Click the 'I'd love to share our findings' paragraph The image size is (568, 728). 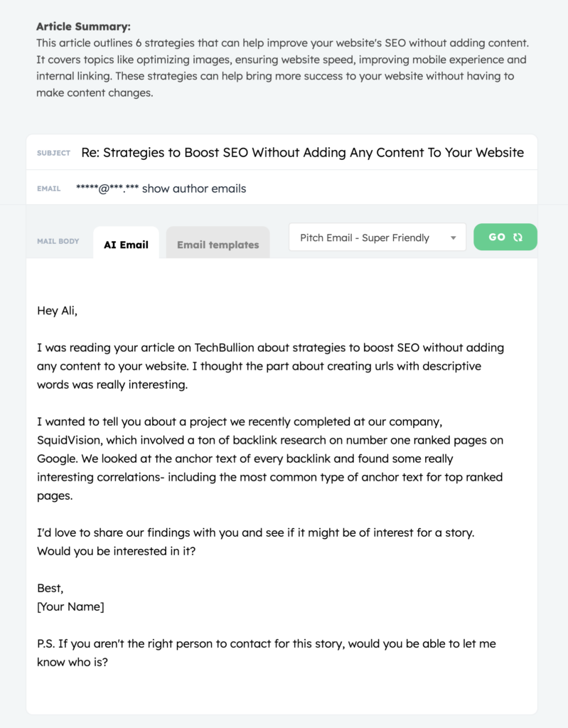[256, 542]
